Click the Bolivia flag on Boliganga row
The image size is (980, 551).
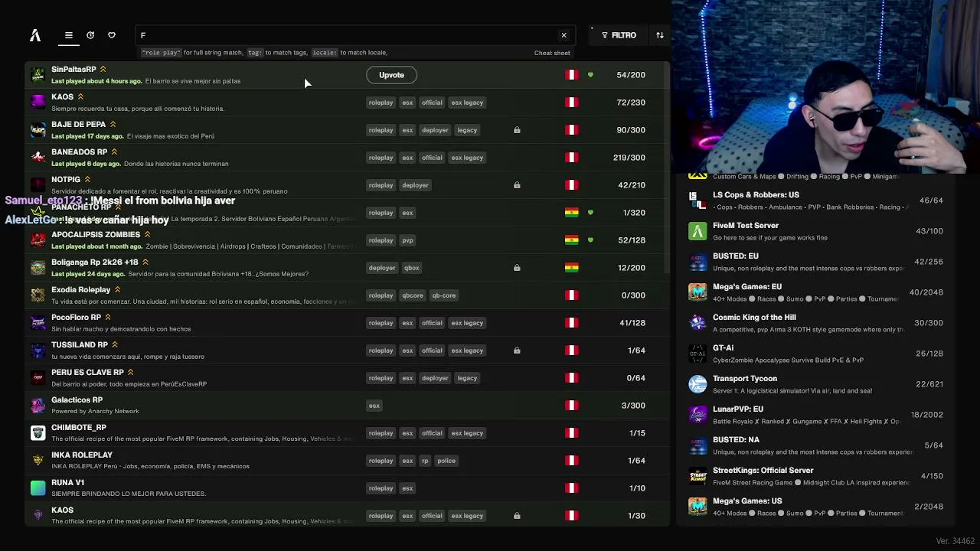[x=572, y=268]
